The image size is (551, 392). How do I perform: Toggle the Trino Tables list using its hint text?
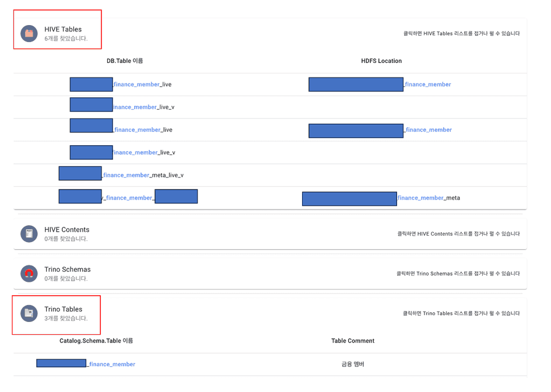click(461, 313)
